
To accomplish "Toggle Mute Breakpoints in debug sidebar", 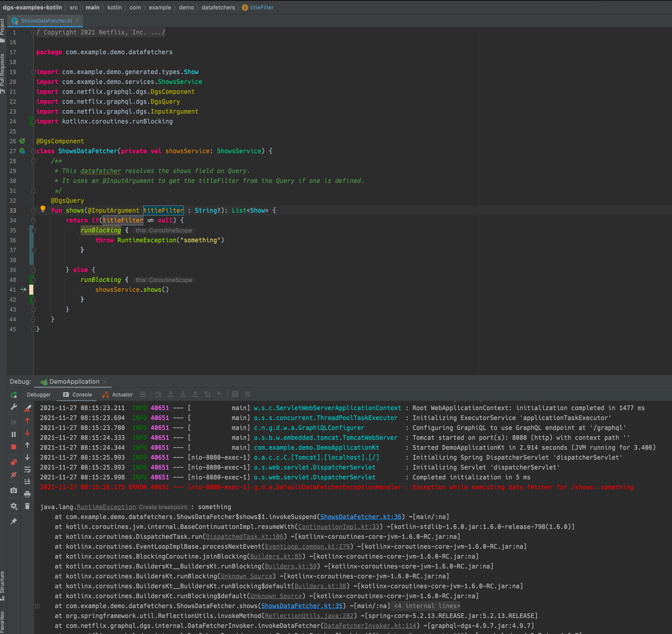I will (13, 475).
